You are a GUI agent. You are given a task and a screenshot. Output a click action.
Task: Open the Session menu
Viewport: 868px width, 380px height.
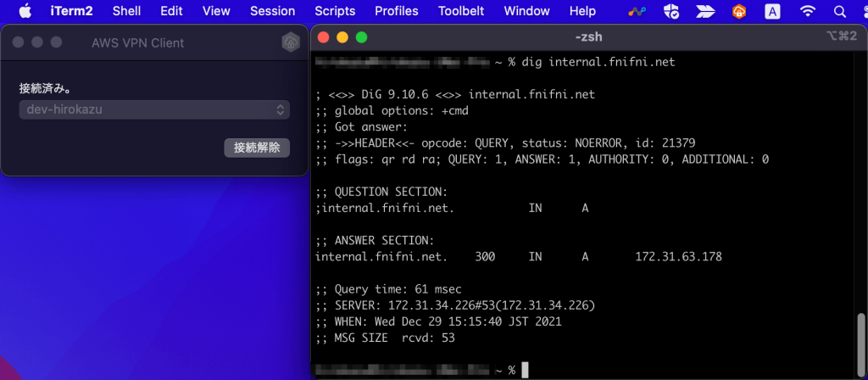tap(272, 11)
